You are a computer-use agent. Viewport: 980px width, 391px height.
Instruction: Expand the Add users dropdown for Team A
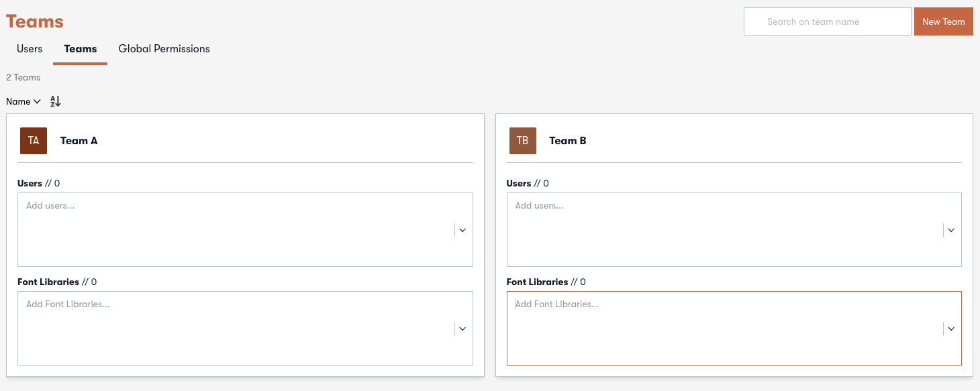[x=462, y=229]
